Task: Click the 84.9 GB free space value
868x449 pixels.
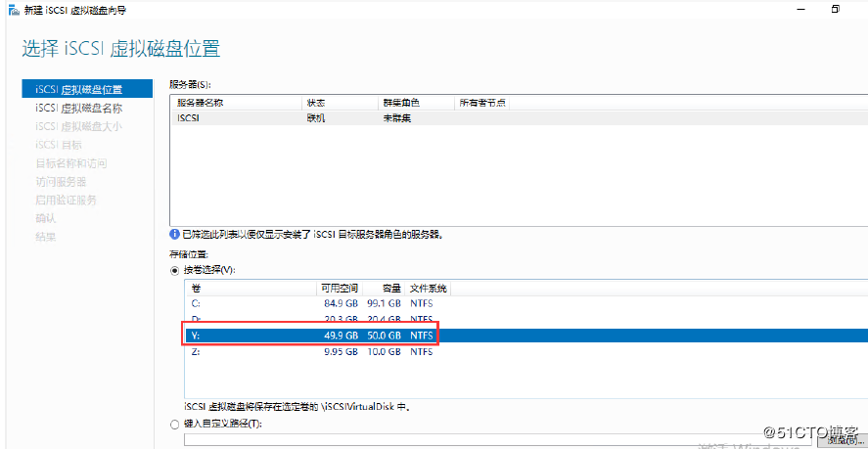Action: (342, 303)
